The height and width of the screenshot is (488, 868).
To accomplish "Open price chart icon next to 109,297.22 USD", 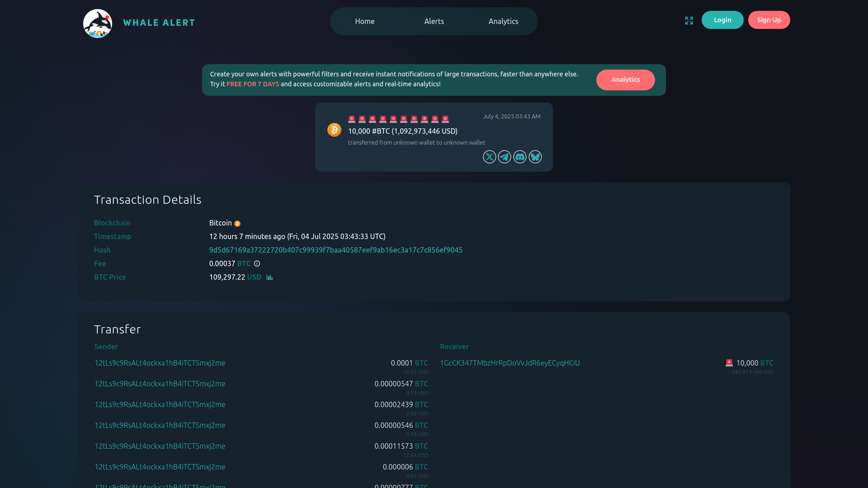I will point(269,277).
